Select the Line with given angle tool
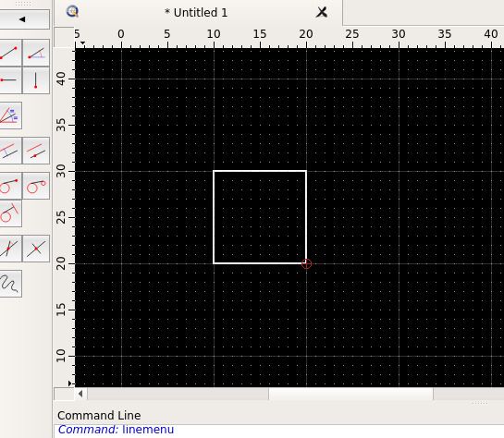Screen dimensions: 504x438 click(x=36, y=53)
